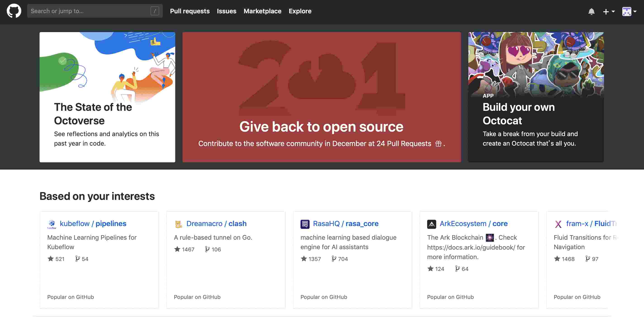
Task: Open user profile avatar icon
Action: (x=626, y=11)
